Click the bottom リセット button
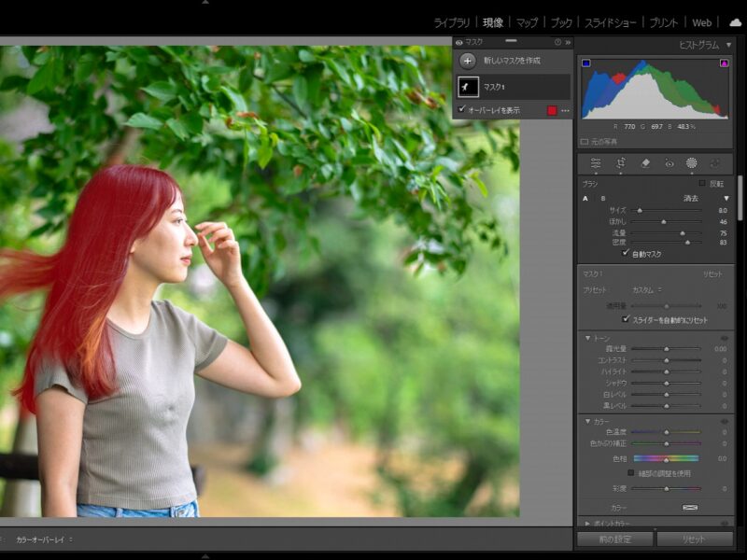The image size is (747, 560). point(694,539)
